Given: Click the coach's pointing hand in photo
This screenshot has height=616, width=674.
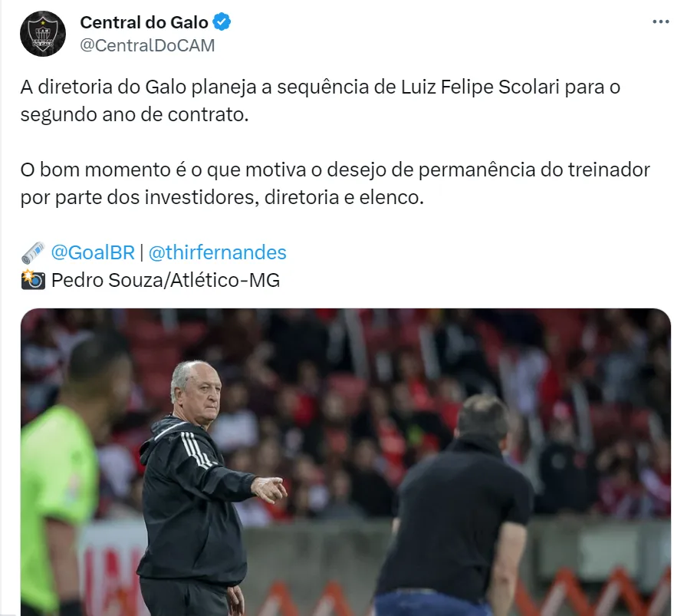Looking at the screenshot, I should point(269,489).
